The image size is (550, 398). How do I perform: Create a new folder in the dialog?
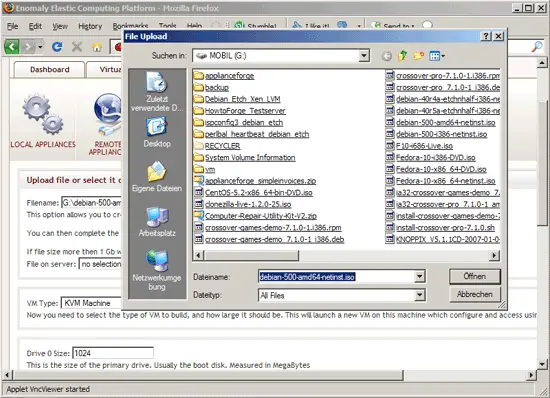pyautogui.click(x=418, y=56)
